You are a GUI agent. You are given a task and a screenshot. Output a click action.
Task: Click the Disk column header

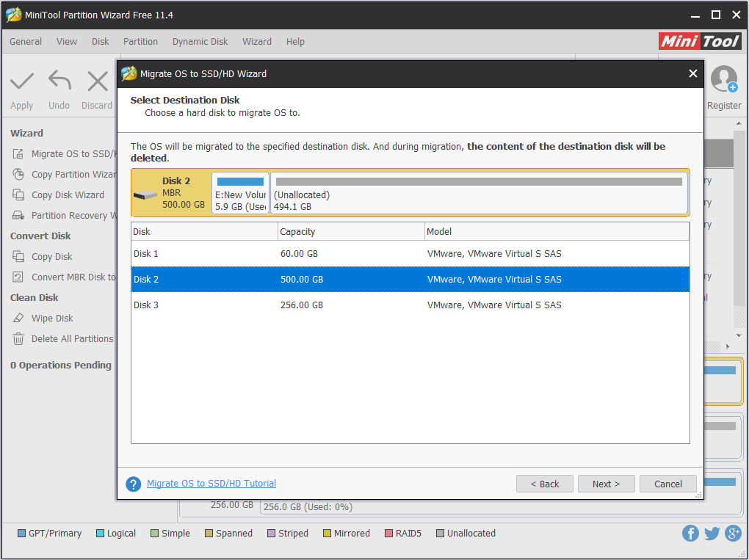[204, 231]
